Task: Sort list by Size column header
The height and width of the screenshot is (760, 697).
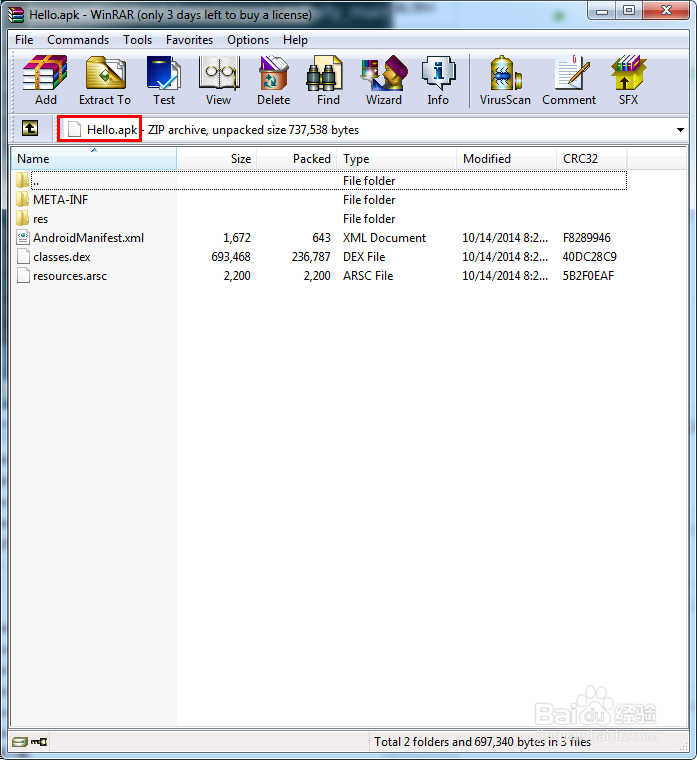Action: 217,158
